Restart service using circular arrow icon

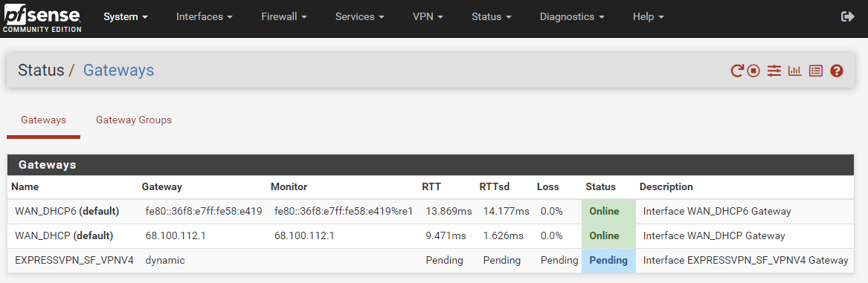click(737, 71)
